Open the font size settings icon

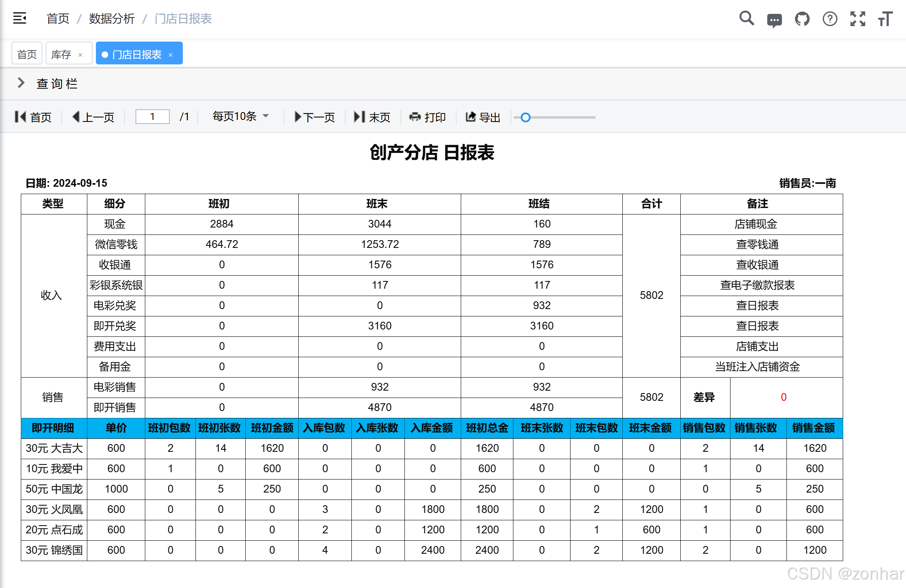coord(885,19)
